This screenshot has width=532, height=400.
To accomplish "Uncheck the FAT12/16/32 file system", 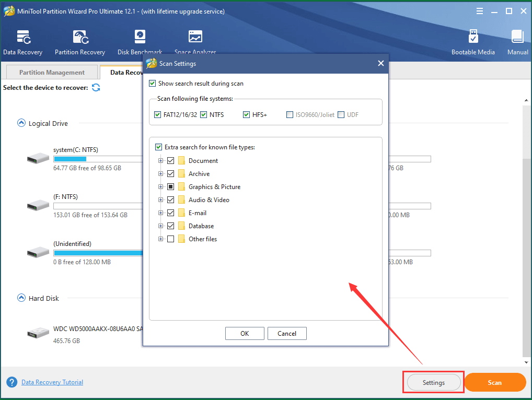I will (x=157, y=114).
